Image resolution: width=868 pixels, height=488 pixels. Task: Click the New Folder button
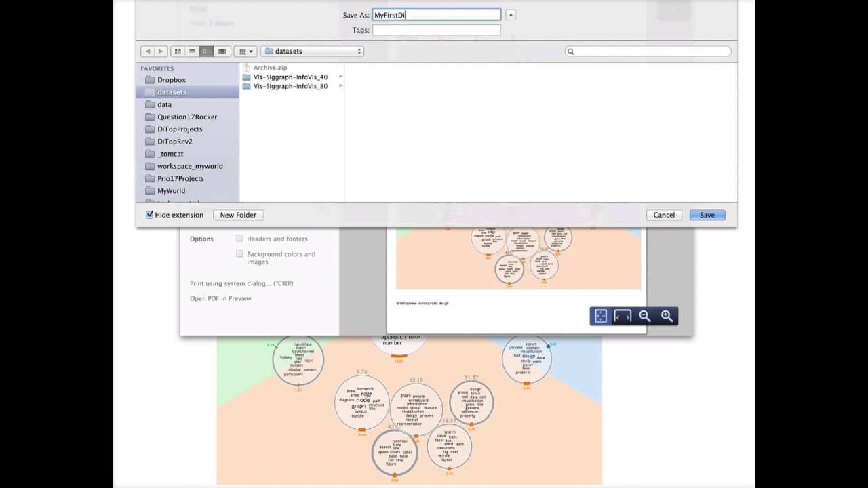click(x=238, y=215)
